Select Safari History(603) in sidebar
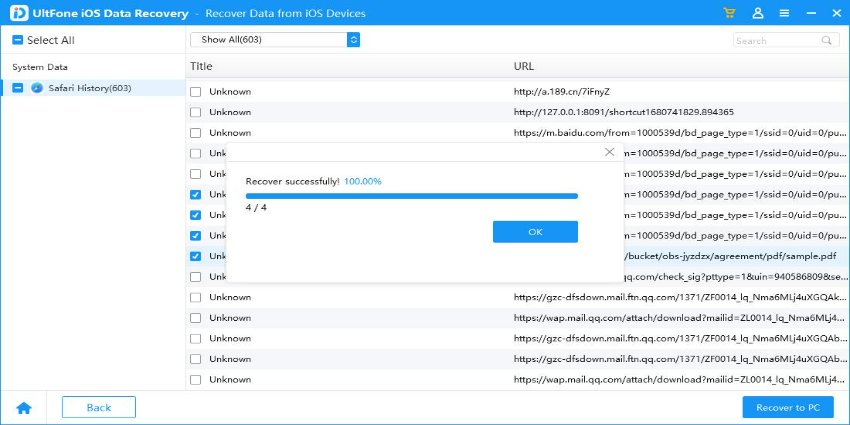 pos(89,88)
